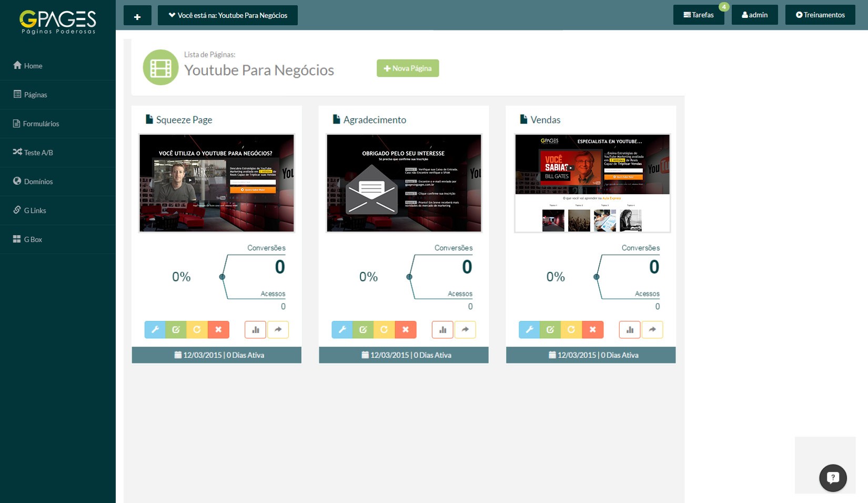Click the plus button in top bar
This screenshot has width=868, height=503.
click(137, 16)
